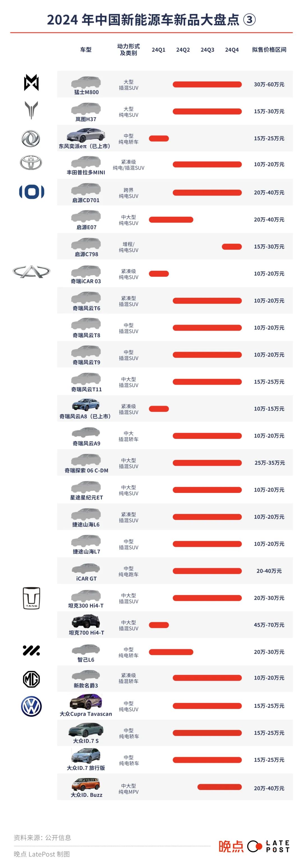Click the red timeline bar for 智己L6
The image size is (303, 868).
click(171, 652)
